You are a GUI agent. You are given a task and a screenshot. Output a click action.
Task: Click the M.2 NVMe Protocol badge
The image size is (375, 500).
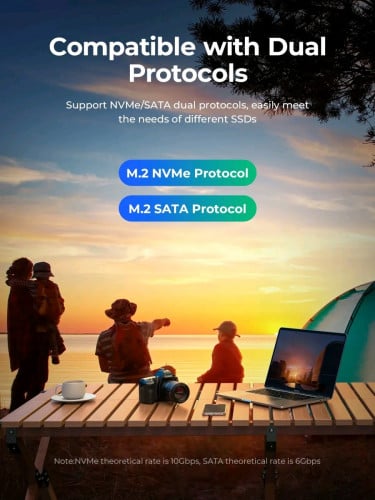[x=188, y=173]
